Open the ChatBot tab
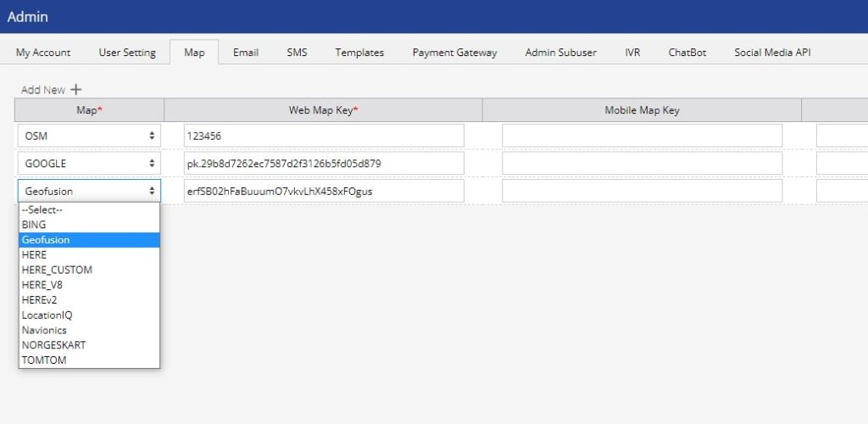Viewport: 868px width, 424px height. pyautogui.click(x=687, y=53)
